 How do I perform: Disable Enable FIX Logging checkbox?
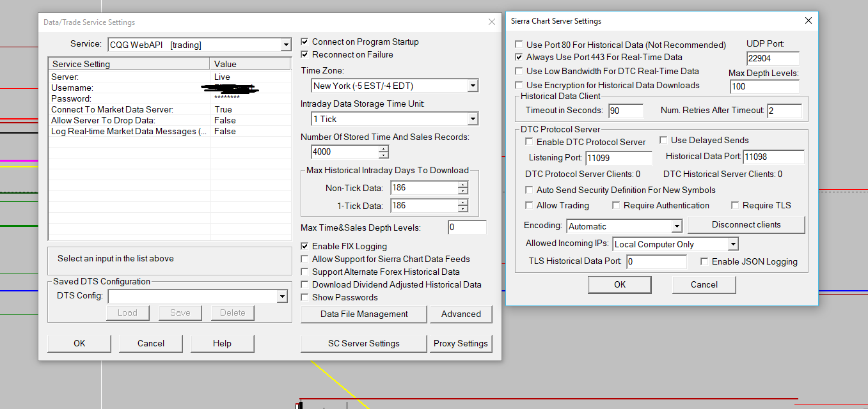pos(305,246)
